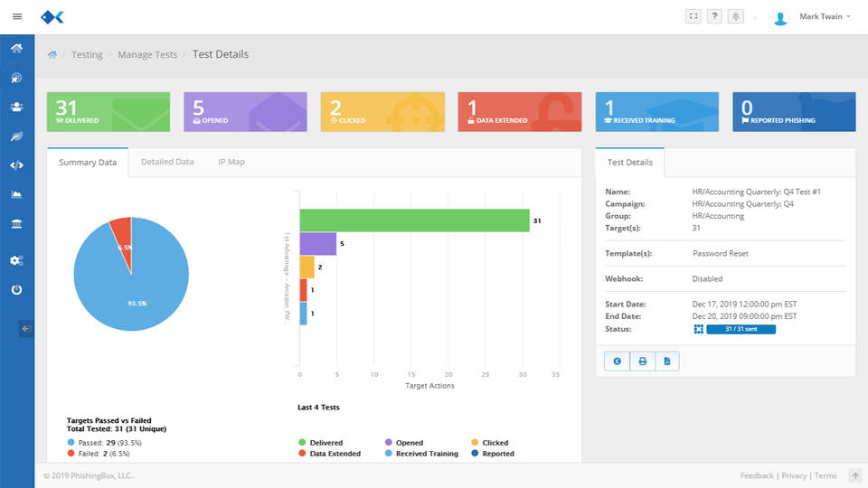Click the home icon in the sidebar
The image size is (868, 488).
[16, 48]
